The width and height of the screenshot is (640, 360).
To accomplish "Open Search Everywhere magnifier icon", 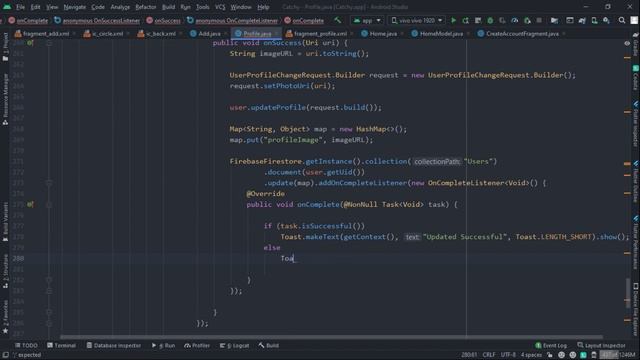I will coord(622,20).
